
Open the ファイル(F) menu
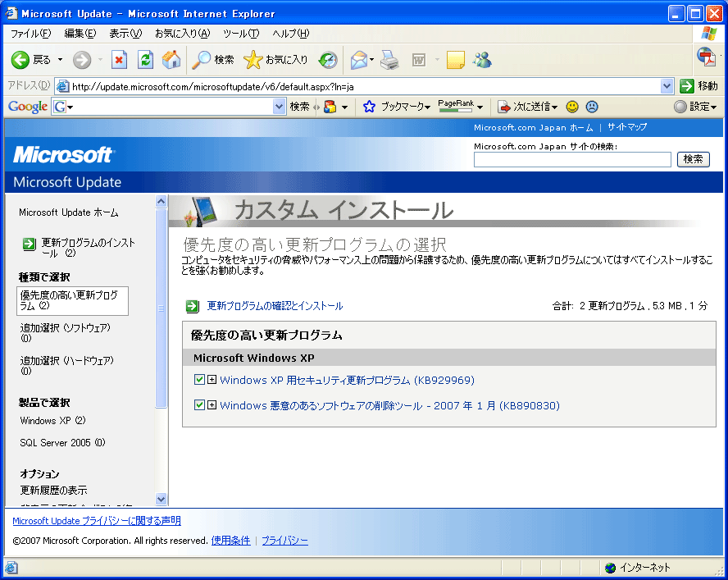point(30,34)
